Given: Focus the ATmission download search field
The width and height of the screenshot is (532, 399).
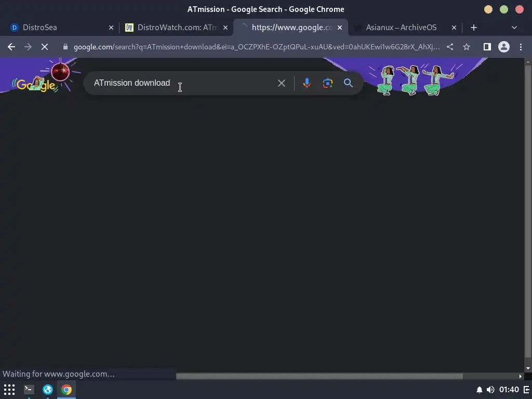Looking at the screenshot, I should 183,83.
